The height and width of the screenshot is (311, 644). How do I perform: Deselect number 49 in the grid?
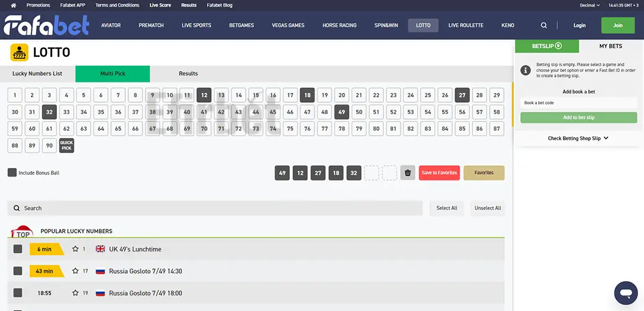click(x=342, y=112)
